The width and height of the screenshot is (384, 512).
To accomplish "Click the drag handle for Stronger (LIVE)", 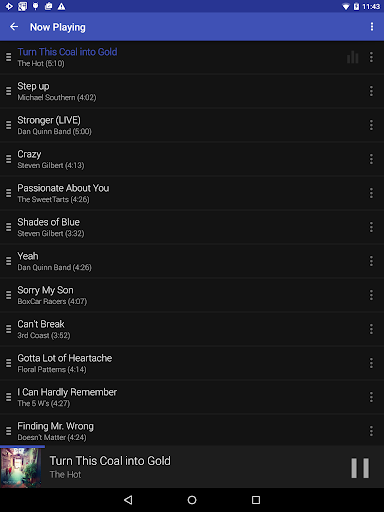I will (x=9, y=125).
